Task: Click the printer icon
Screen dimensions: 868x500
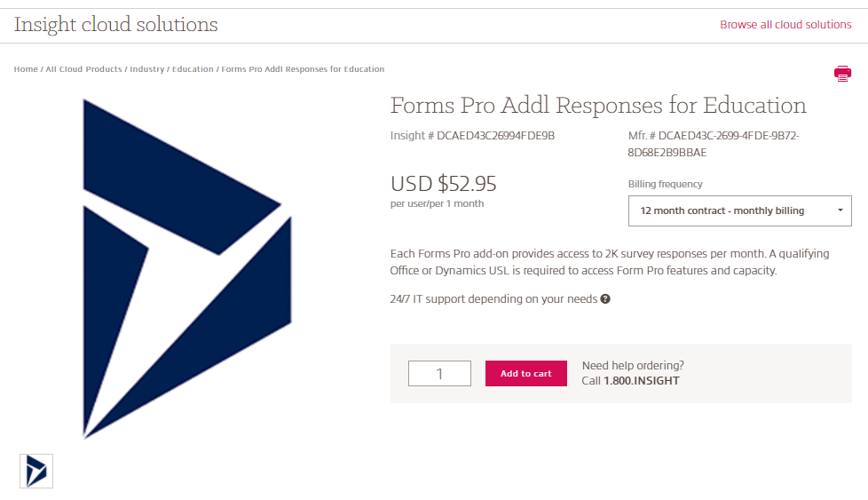Action: (x=842, y=74)
